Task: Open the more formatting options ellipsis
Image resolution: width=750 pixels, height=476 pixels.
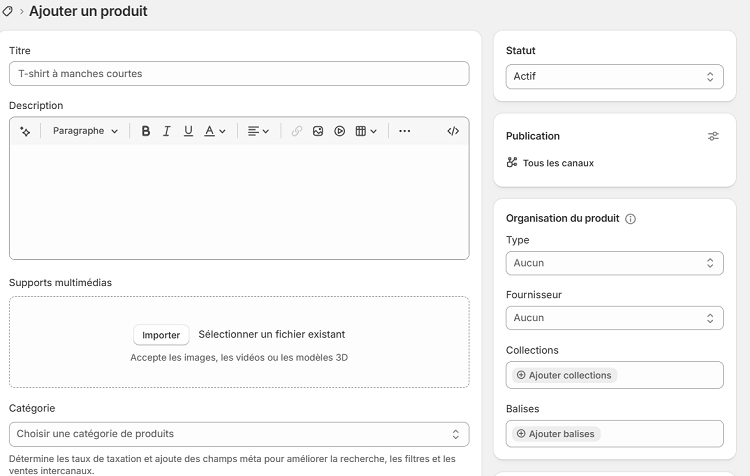Action: 405,131
